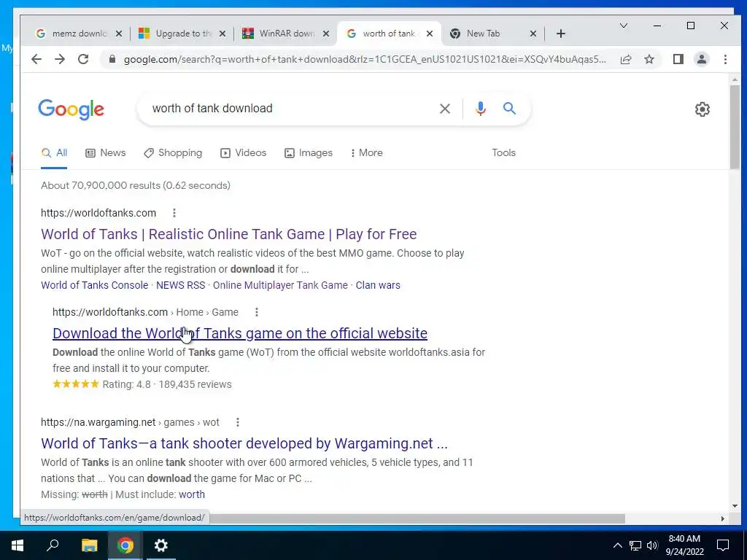747x560 pixels.
Task: Open taskbar search
Action: 53,545
